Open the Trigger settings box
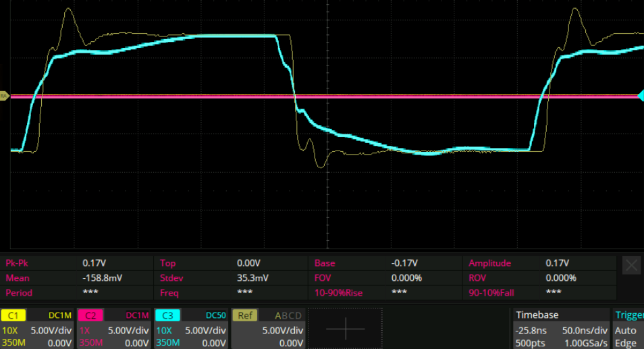The height and width of the screenshot is (349, 644). point(628,329)
